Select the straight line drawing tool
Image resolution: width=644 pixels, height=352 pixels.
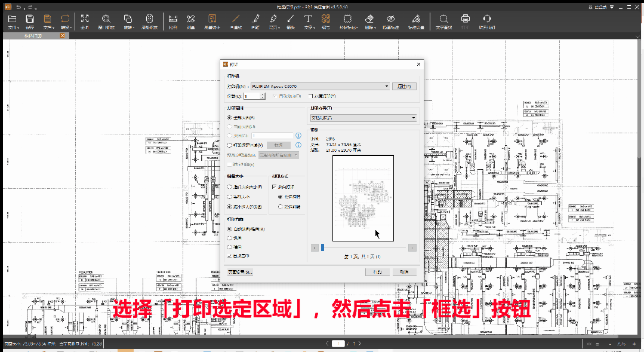236,19
